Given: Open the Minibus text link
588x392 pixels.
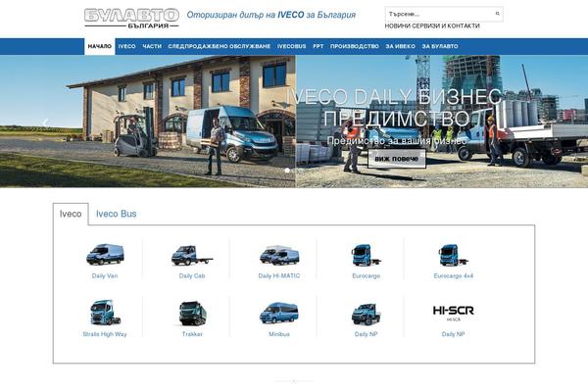Looking at the screenshot, I should (x=279, y=334).
